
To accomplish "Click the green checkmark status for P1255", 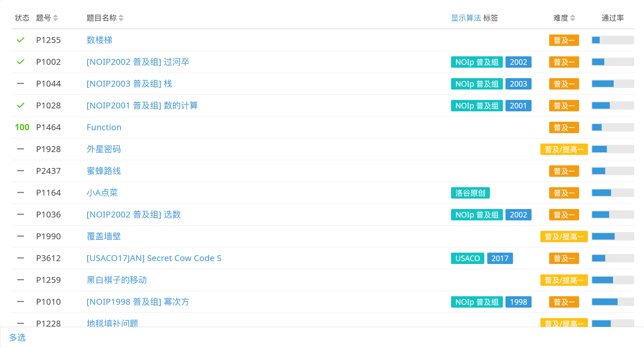I will [x=21, y=40].
